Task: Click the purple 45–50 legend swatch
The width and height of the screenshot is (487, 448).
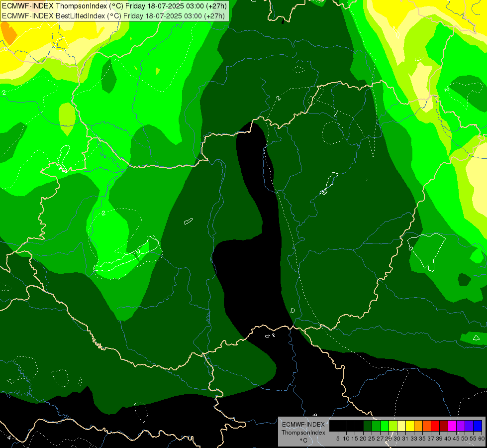Action: 461,426
